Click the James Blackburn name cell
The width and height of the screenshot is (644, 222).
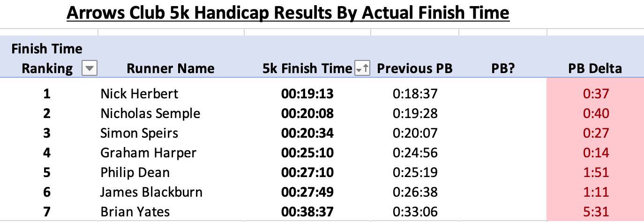[151, 192]
